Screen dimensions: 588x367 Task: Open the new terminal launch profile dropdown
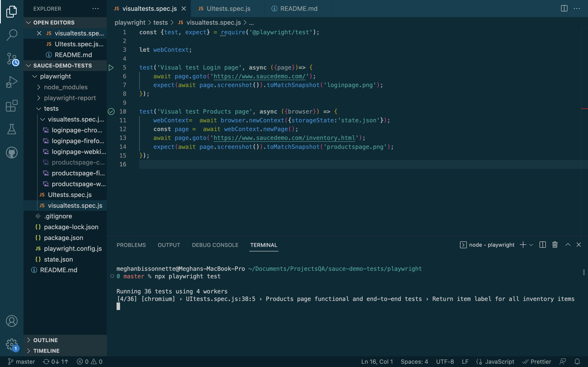tap(531, 245)
